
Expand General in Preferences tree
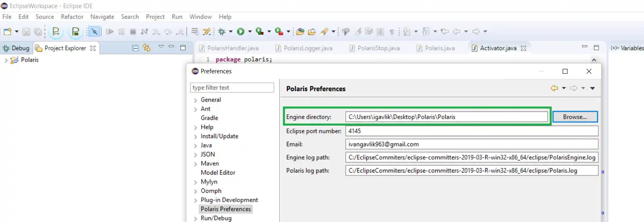(196, 100)
